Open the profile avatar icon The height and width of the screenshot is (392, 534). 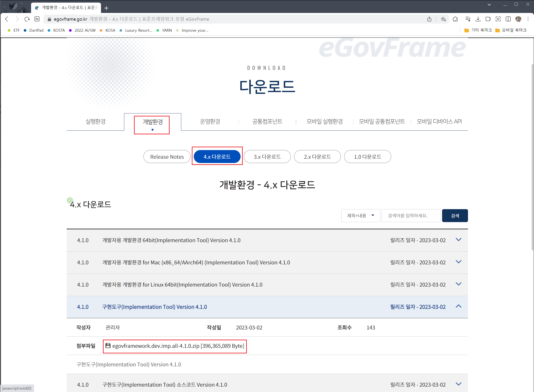(x=518, y=19)
